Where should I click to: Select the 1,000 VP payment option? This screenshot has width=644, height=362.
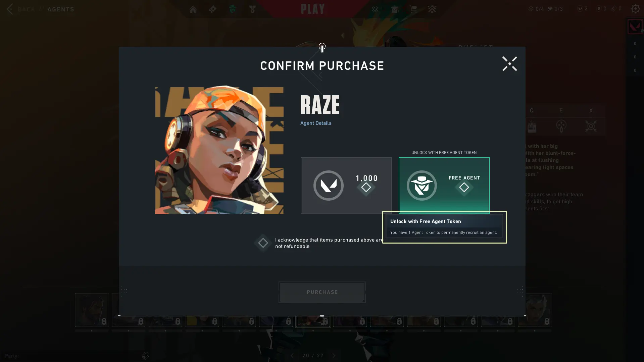coord(346,185)
